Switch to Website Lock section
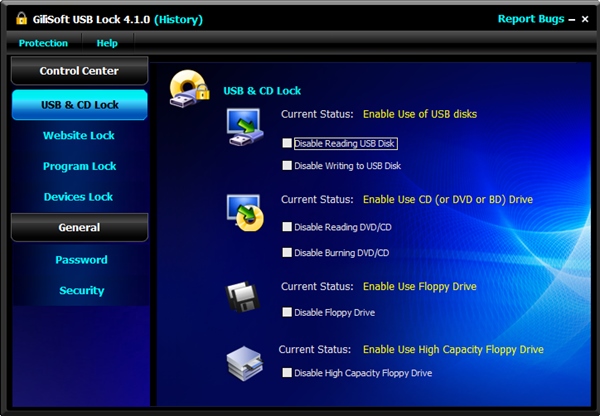 click(79, 135)
